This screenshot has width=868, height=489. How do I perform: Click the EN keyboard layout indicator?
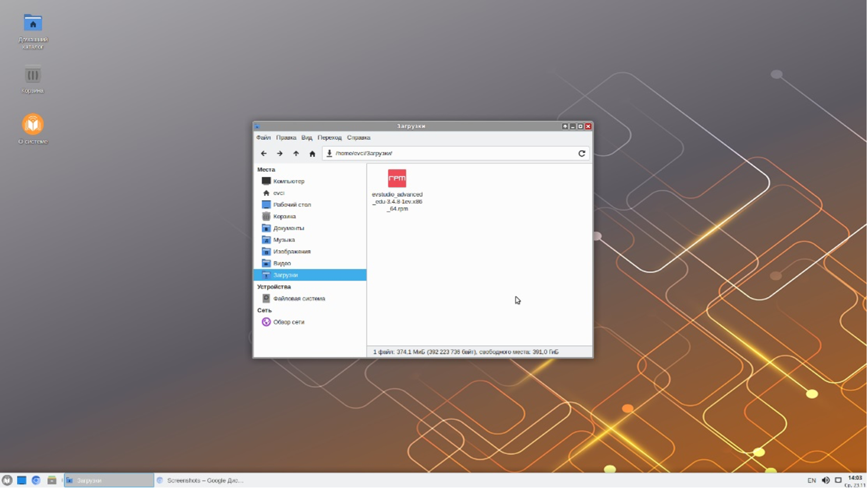coord(811,480)
